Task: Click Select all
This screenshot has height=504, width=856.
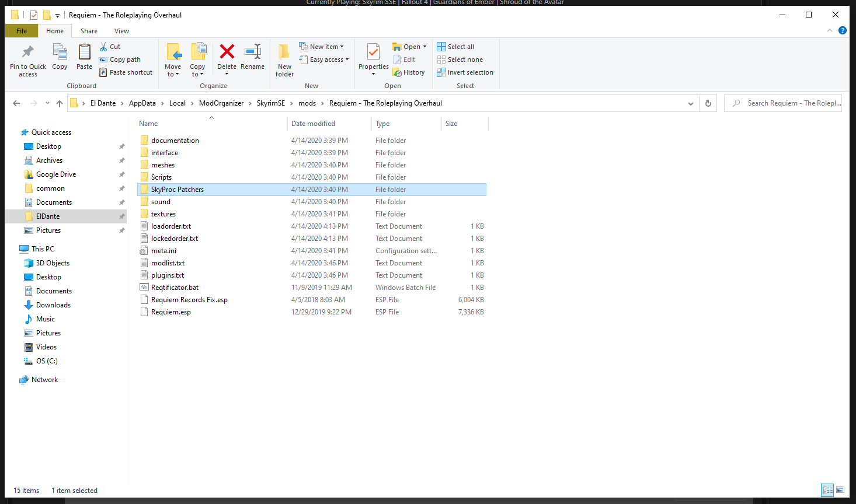Action: point(455,47)
